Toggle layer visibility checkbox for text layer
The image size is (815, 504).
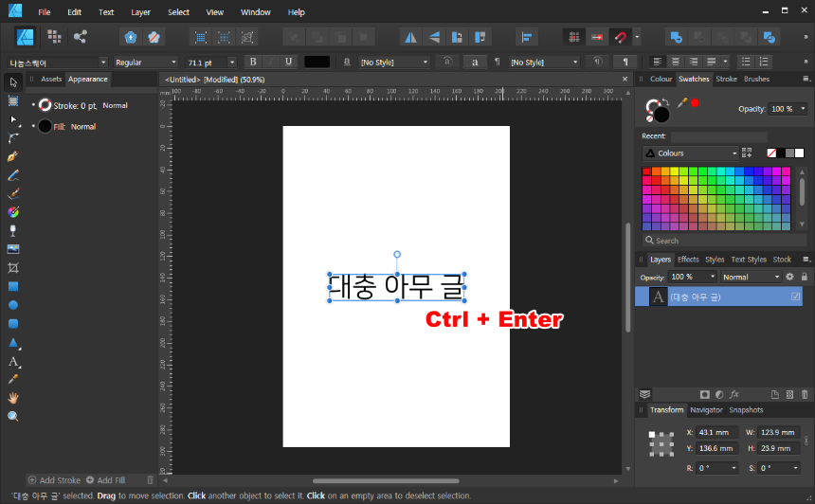795,297
